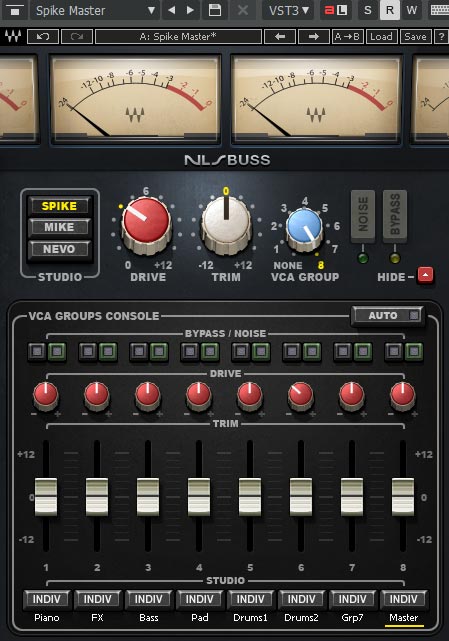Toggle the BYPASS switch
The image size is (449, 641).
tap(395, 217)
